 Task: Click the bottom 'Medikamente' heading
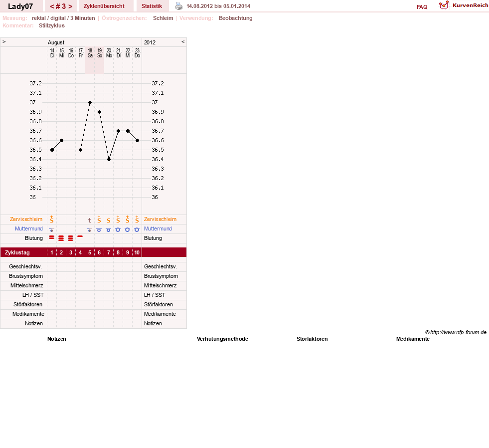[413, 339]
